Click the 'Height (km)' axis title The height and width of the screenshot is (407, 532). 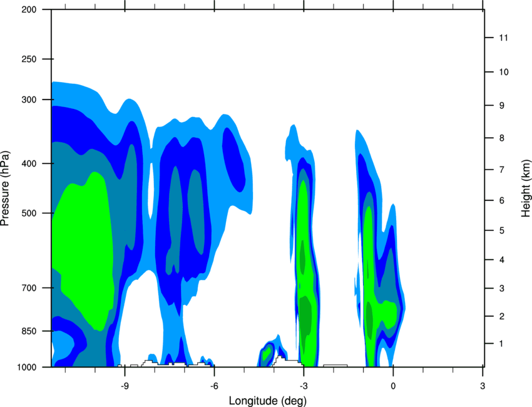(526, 188)
